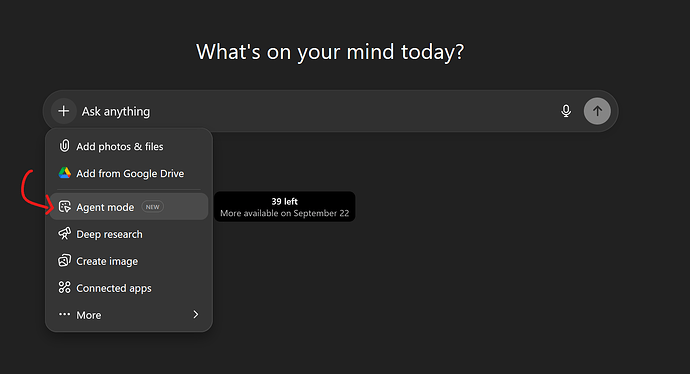Focus the Ask anything text field
This screenshot has height=374, width=690.
click(x=317, y=111)
